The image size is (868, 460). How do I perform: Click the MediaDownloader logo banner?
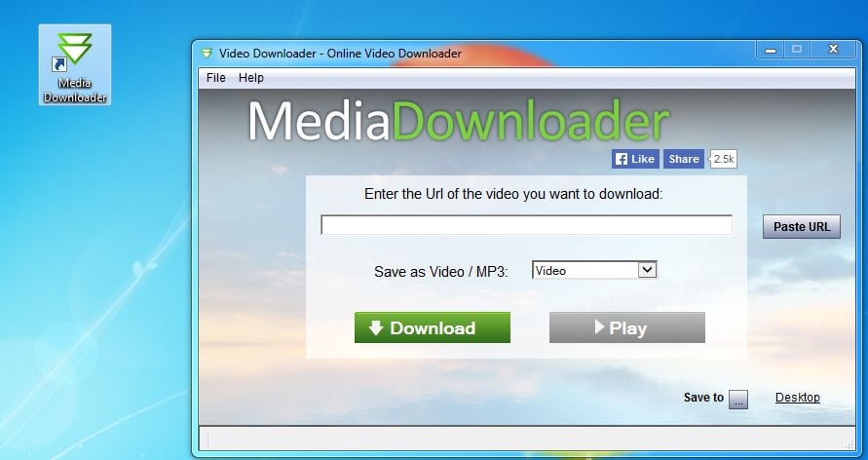[459, 121]
